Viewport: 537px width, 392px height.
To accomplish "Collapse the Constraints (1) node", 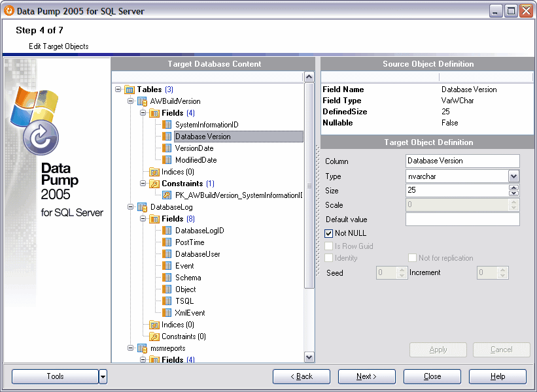I will (143, 184).
